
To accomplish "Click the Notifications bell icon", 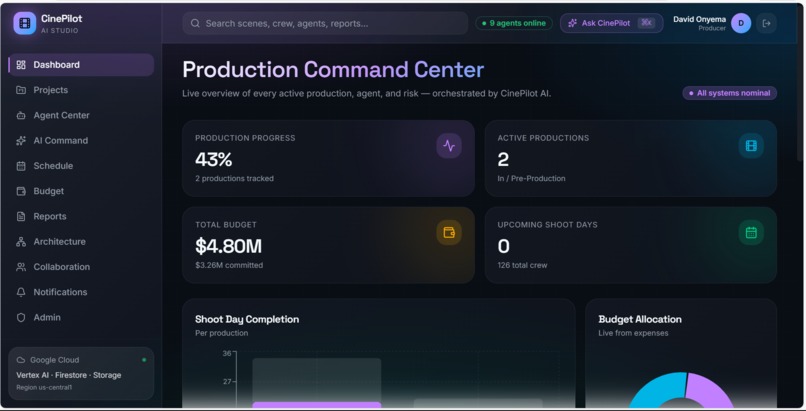I will pyautogui.click(x=21, y=292).
